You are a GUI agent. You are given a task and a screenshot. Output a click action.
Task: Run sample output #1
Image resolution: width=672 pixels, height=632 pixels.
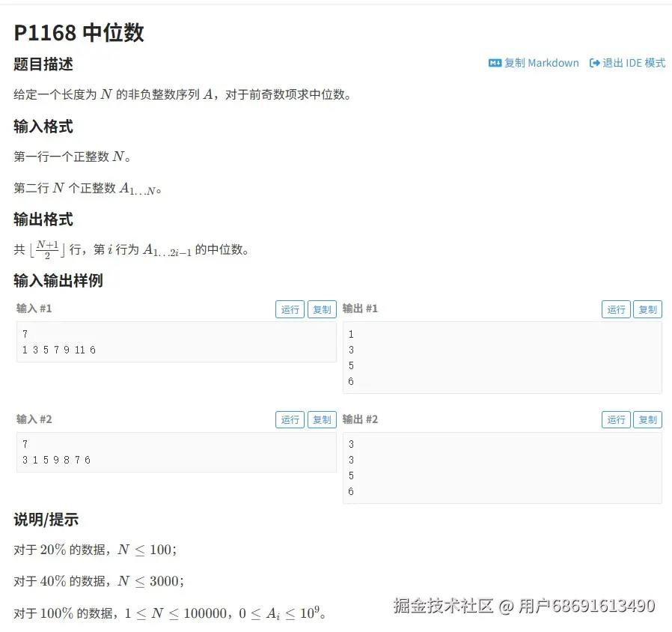click(616, 309)
